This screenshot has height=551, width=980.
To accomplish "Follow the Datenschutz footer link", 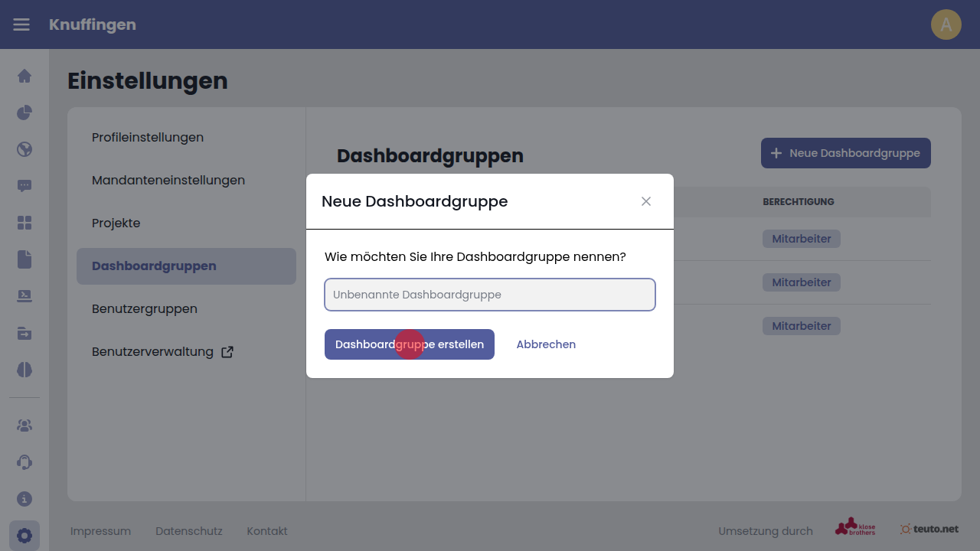I will pyautogui.click(x=188, y=531).
